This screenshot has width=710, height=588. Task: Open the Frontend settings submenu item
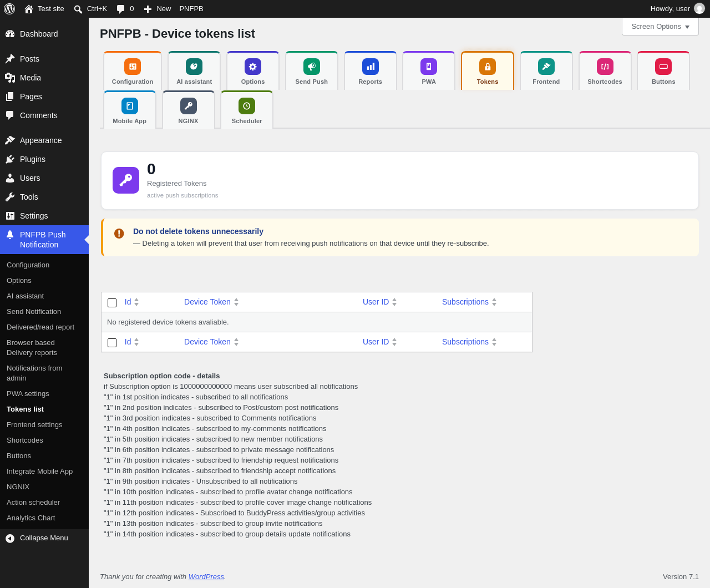tap(34, 425)
